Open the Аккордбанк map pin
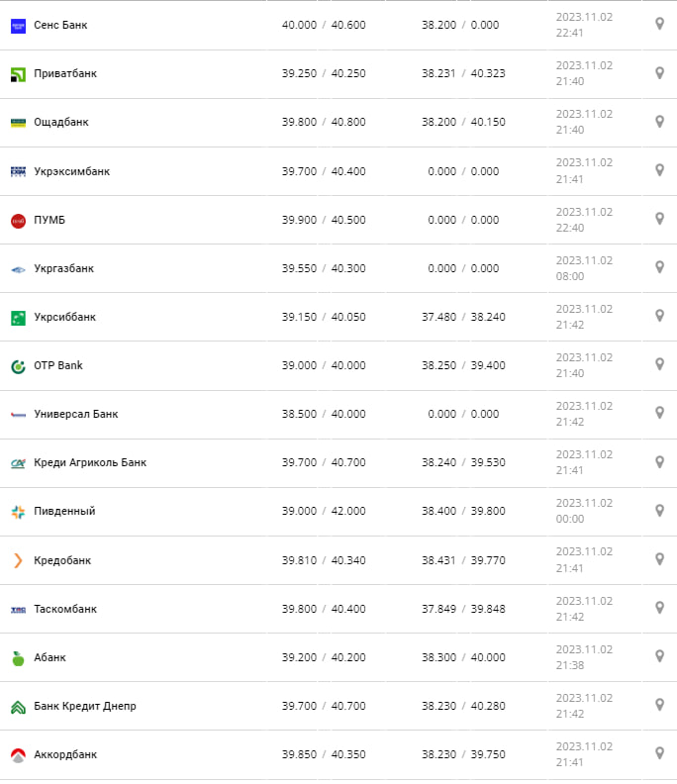Screen dimensions: 677x784 tap(659, 753)
